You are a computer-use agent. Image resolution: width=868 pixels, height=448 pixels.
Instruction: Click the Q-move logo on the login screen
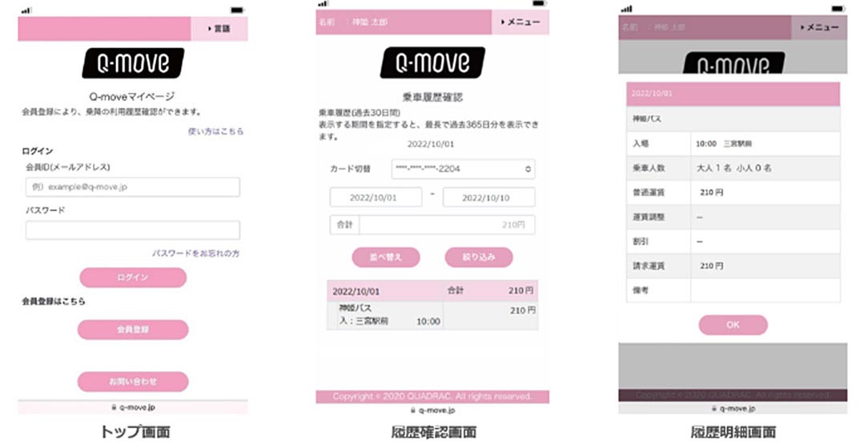133,63
